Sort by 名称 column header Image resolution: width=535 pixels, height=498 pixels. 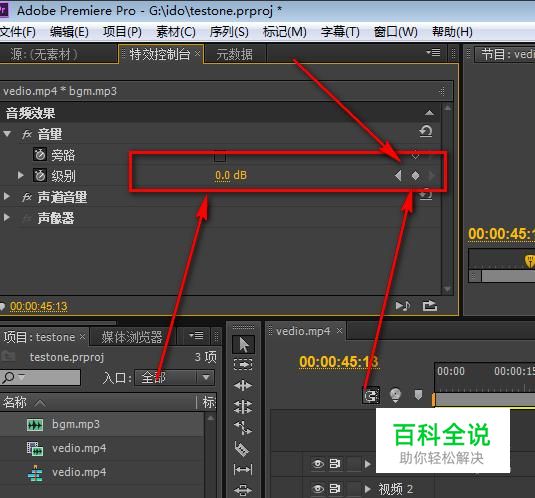pyautogui.click(x=14, y=402)
